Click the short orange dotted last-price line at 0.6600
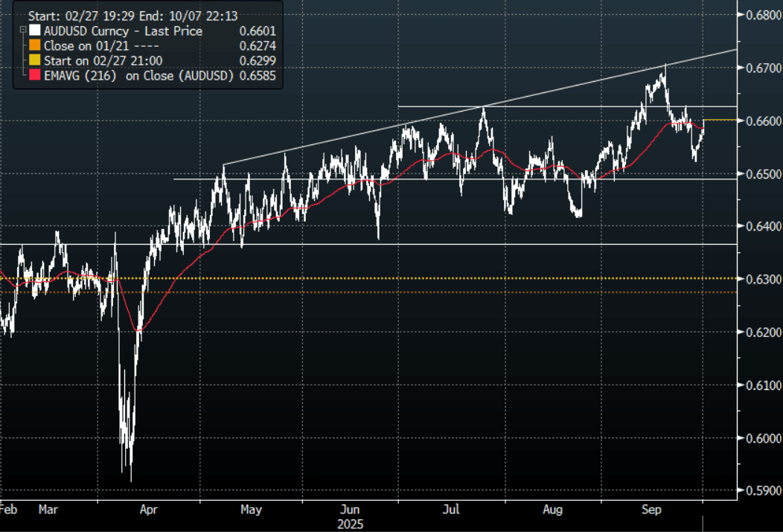783x532 pixels. [x=720, y=120]
